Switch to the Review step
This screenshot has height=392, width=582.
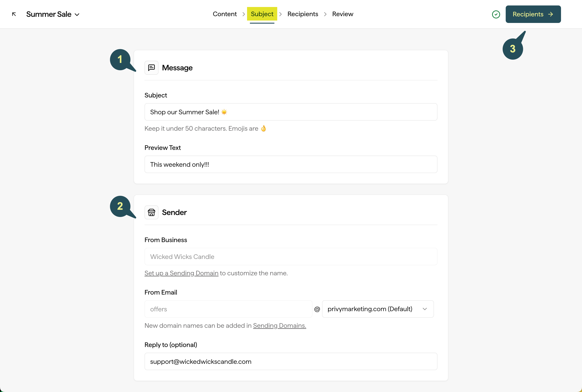coord(342,14)
